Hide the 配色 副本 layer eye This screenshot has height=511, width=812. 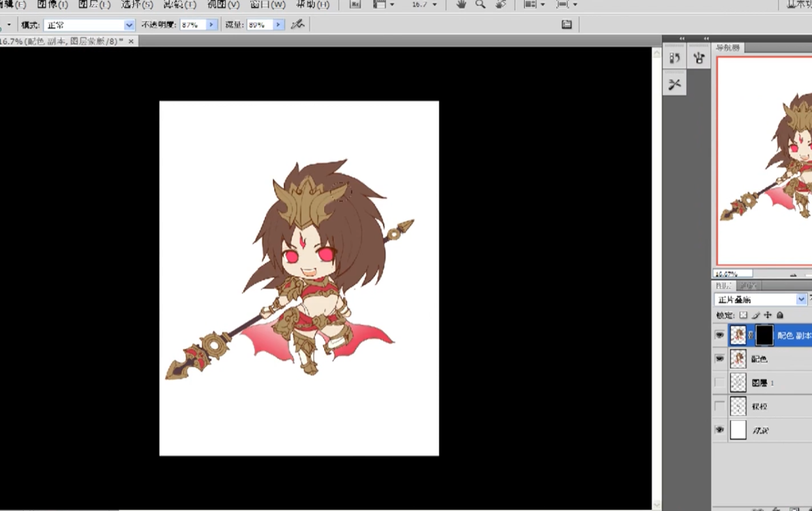pos(719,335)
